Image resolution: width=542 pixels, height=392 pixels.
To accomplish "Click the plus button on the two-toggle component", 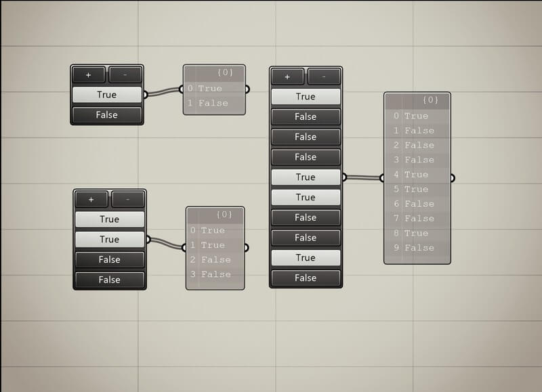I will (89, 75).
